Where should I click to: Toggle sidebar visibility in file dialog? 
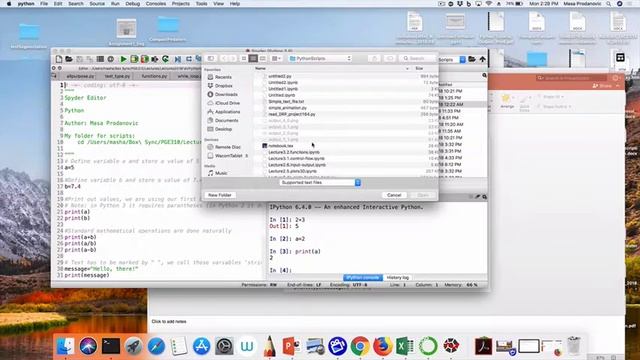coord(211,59)
